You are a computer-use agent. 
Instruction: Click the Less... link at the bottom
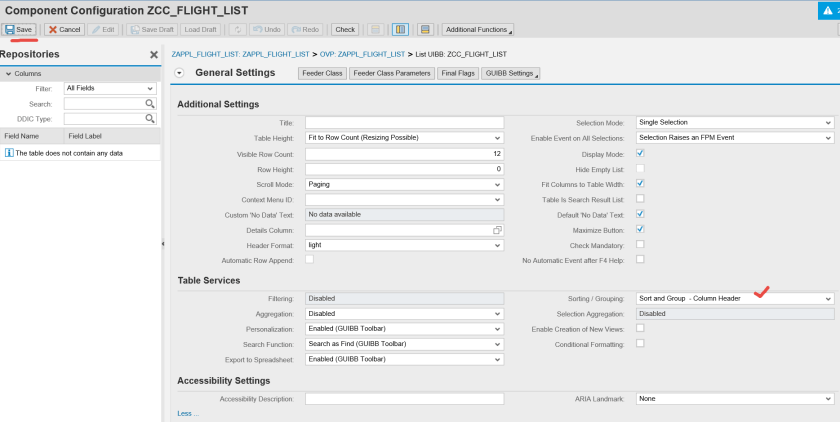pyautogui.click(x=187, y=413)
